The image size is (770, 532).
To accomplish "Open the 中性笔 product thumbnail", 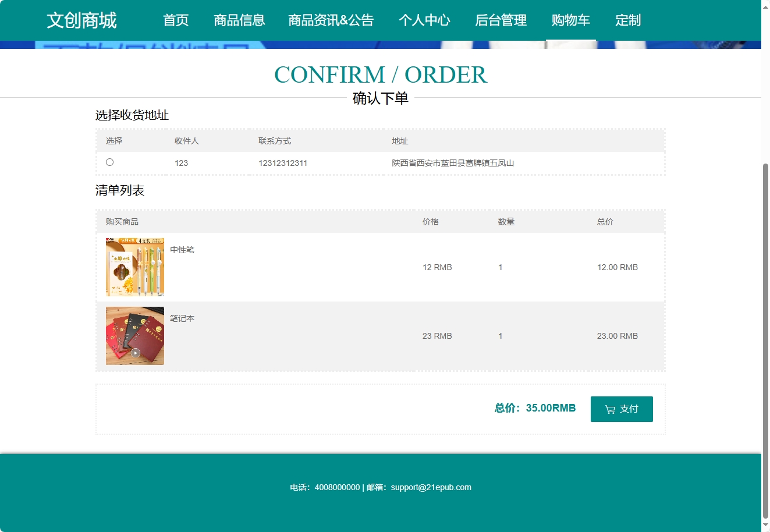I will pos(135,267).
